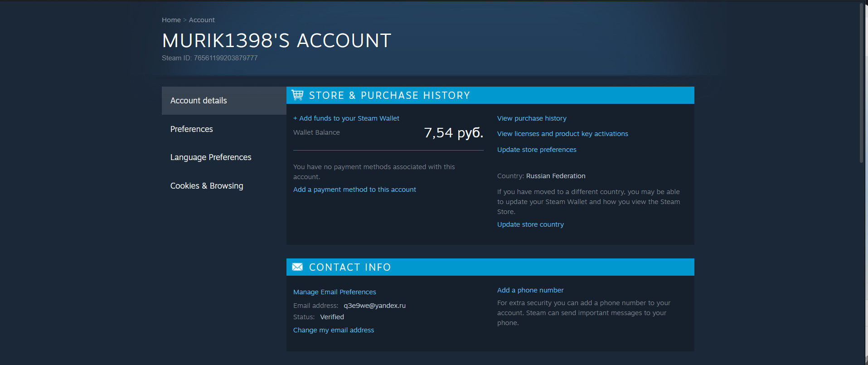
Task: Go to Home via the breadcrumb
Action: (x=171, y=20)
